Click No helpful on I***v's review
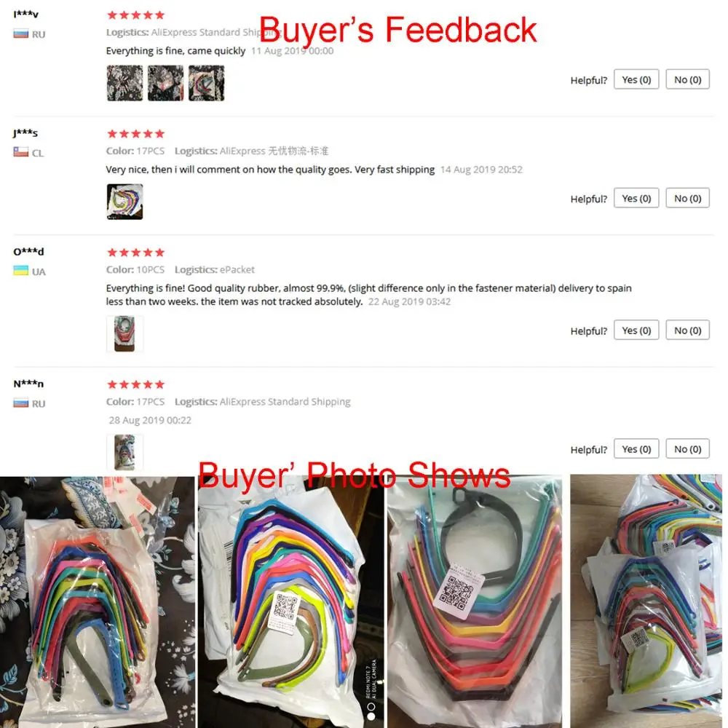Viewport: 728px width, 728px height. click(x=687, y=79)
